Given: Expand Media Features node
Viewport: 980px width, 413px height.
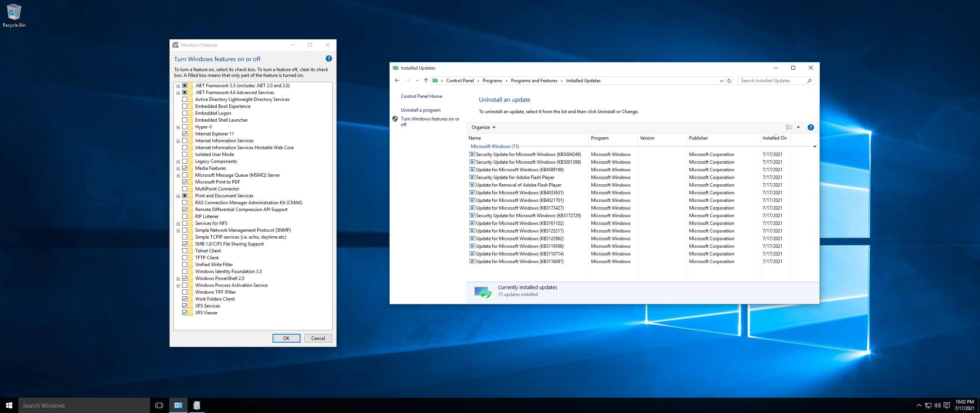Looking at the screenshot, I should [178, 169].
